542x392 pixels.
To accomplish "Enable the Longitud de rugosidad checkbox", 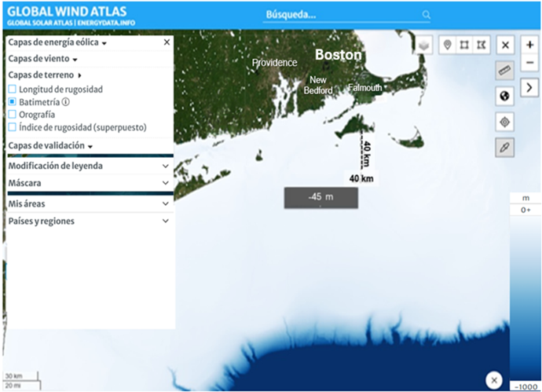I will [x=12, y=90].
